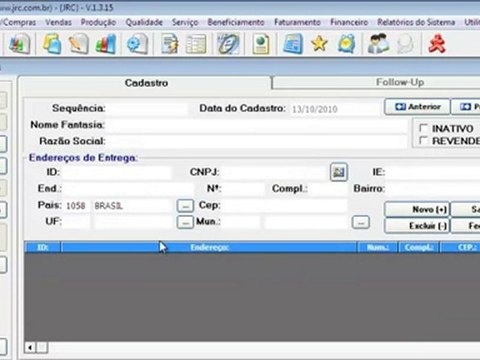
Task: Click the CNPJ input field
Action: click(x=274, y=173)
